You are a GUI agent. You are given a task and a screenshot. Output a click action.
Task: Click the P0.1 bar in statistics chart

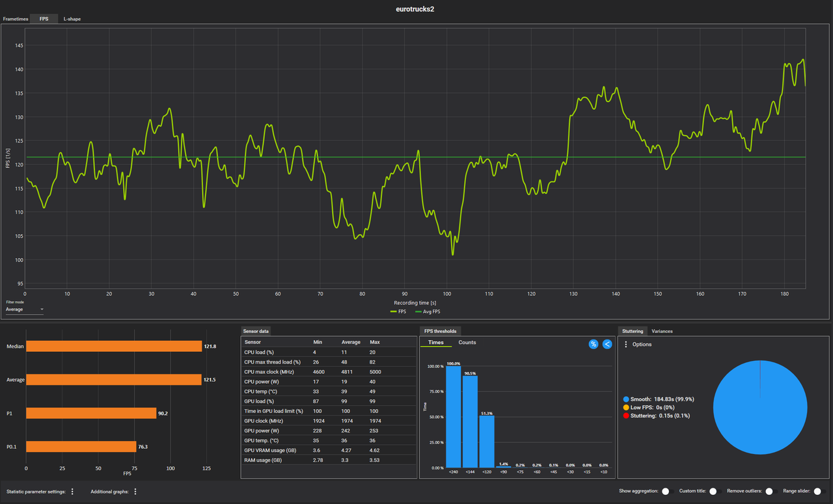[81, 446]
